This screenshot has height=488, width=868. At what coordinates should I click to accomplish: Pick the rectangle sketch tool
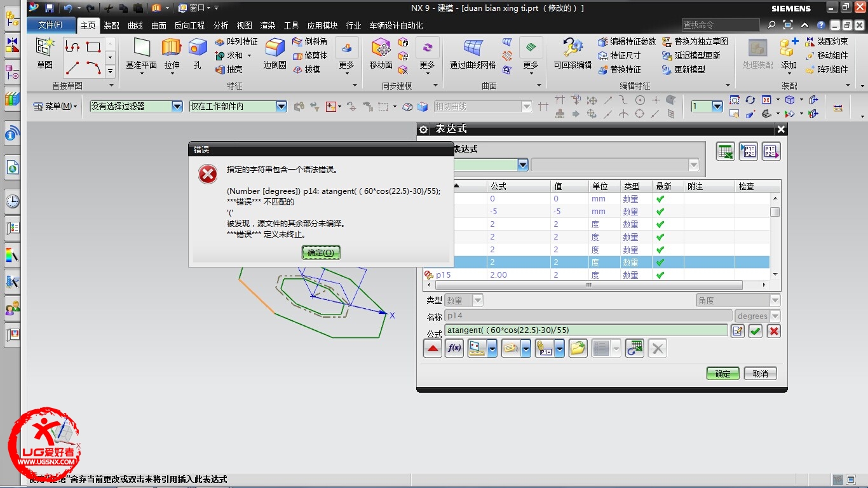pyautogui.click(x=93, y=47)
